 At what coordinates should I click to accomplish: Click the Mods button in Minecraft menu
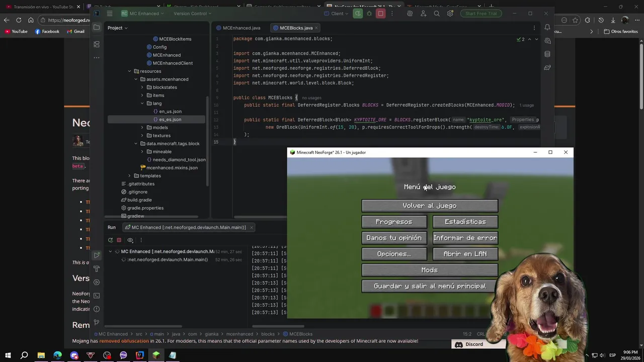pos(430,270)
